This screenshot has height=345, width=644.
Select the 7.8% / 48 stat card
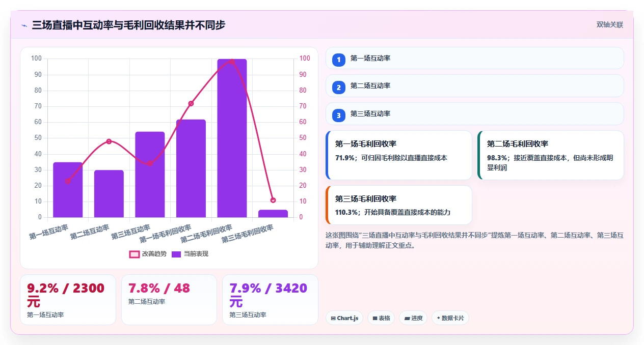pos(169,299)
